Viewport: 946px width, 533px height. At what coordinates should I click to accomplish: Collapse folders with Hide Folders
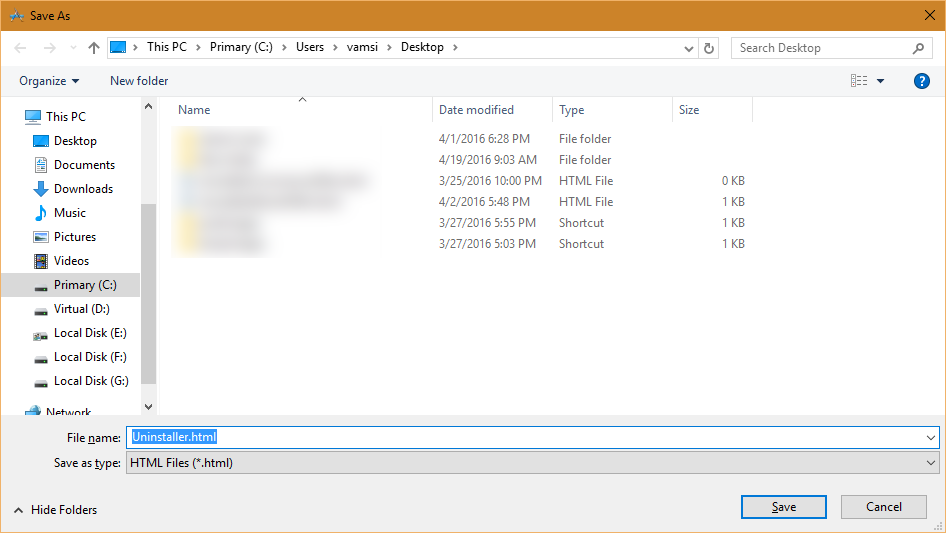[x=56, y=510]
